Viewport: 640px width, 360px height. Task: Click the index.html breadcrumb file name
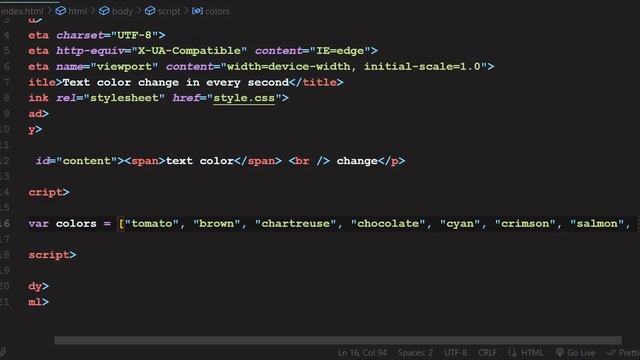pyautogui.click(x=22, y=11)
